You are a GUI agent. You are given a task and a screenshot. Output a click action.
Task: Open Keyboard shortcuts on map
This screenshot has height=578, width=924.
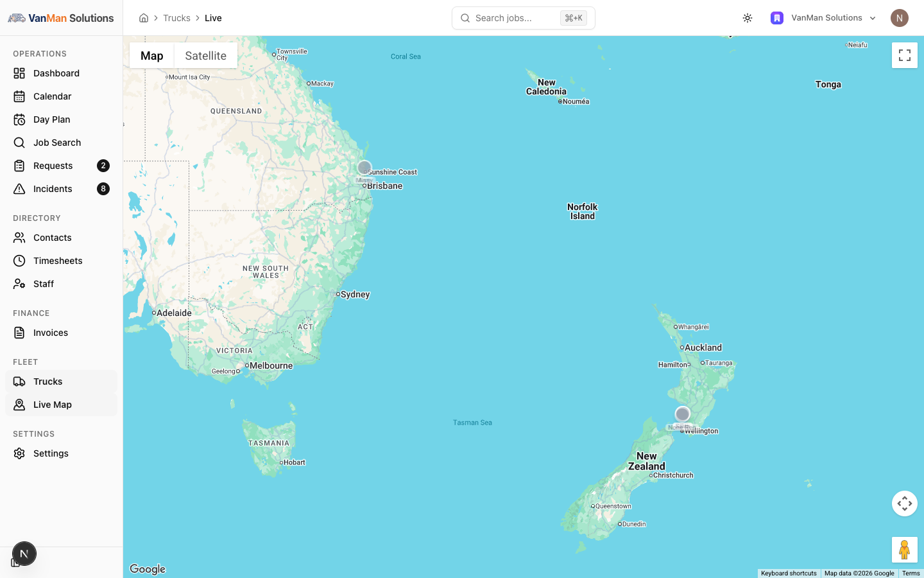pyautogui.click(x=789, y=574)
